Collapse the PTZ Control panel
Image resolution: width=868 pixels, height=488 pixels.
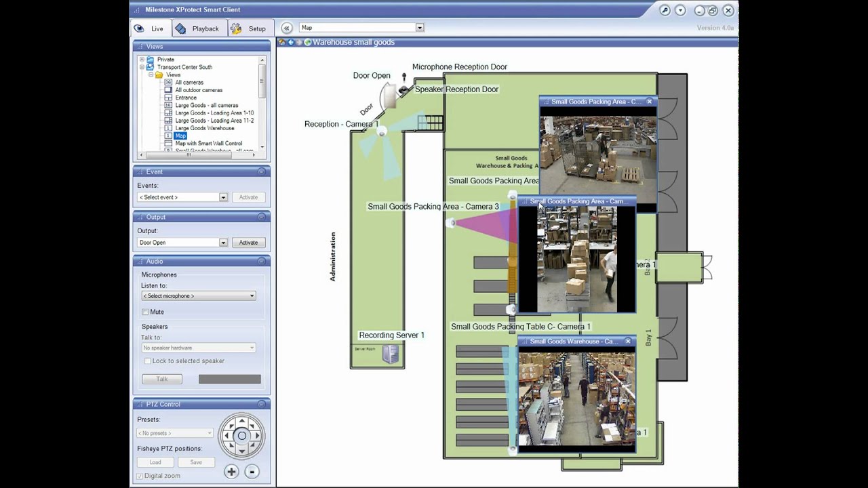point(261,405)
